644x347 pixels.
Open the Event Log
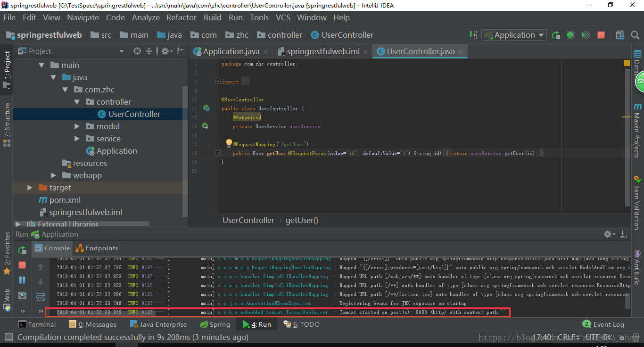603,324
